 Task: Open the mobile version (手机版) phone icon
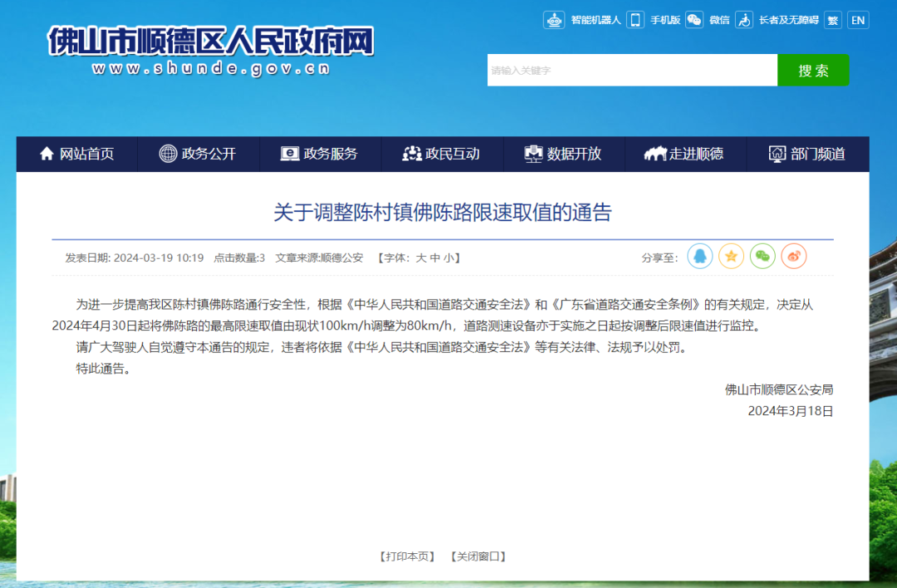(x=635, y=20)
